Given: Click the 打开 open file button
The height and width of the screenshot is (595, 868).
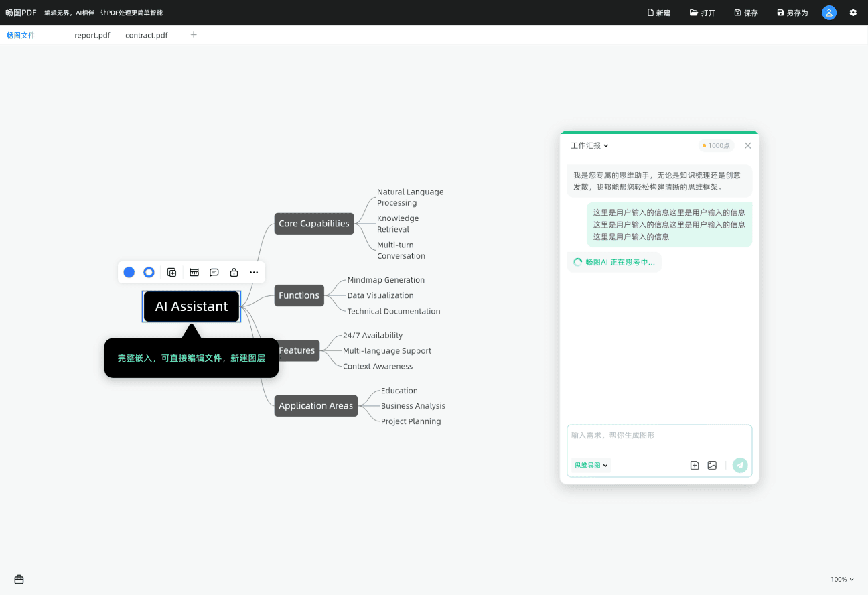Looking at the screenshot, I should 703,13.
